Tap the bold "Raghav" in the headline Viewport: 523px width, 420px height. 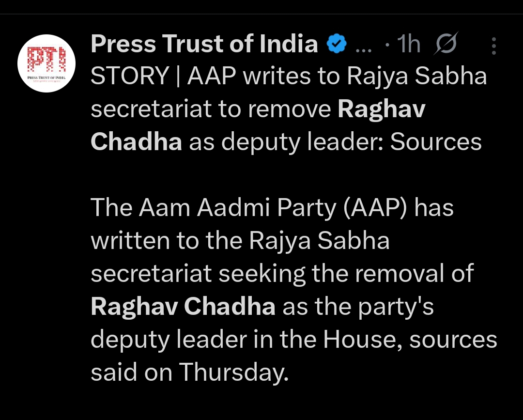[x=381, y=109]
